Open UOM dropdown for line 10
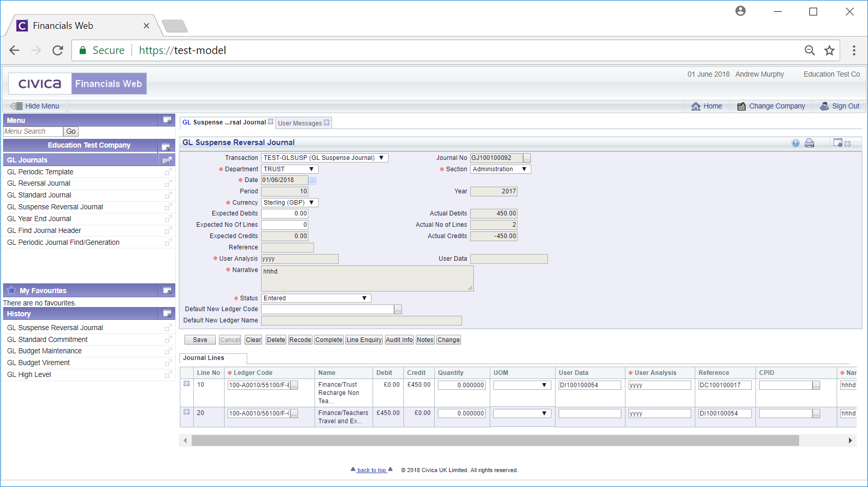 (x=522, y=385)
